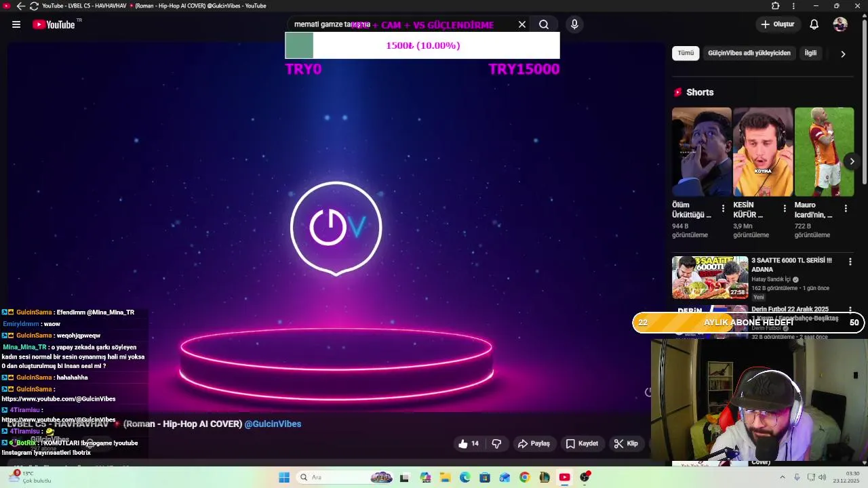Open the extensions puzzle icon in title bar
The image size is (868, 488).
(776, 6)
